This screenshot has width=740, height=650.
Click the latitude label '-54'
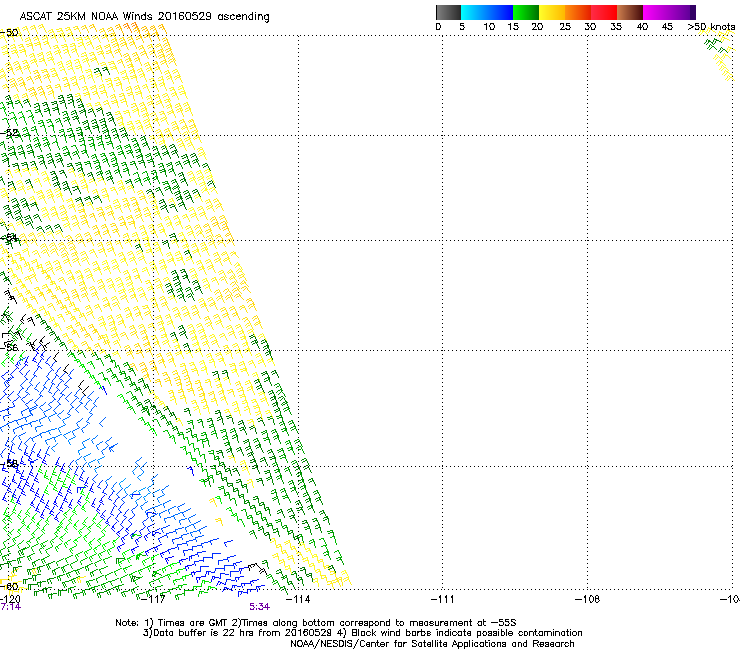9,238
